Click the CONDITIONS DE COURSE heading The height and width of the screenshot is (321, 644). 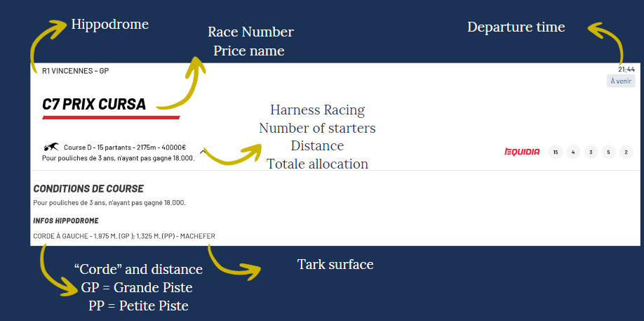[x=88, y=189]
